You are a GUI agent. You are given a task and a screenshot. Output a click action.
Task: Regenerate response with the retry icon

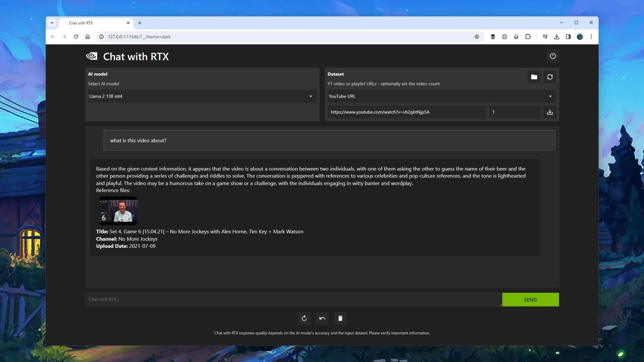(304, 318)
